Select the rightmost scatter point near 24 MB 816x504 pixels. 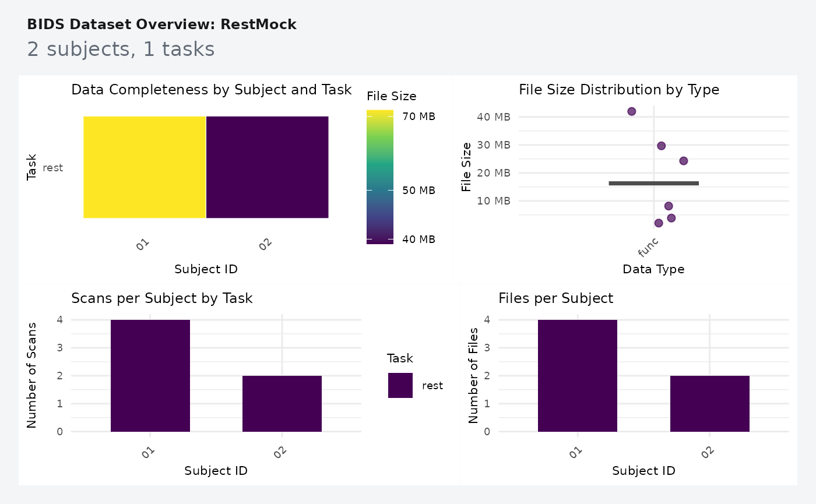684,161
